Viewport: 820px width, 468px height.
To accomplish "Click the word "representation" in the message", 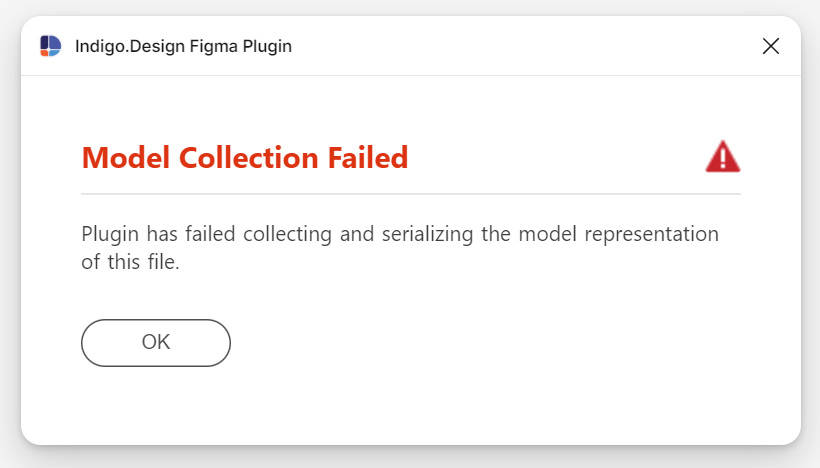I will (652, 235).
